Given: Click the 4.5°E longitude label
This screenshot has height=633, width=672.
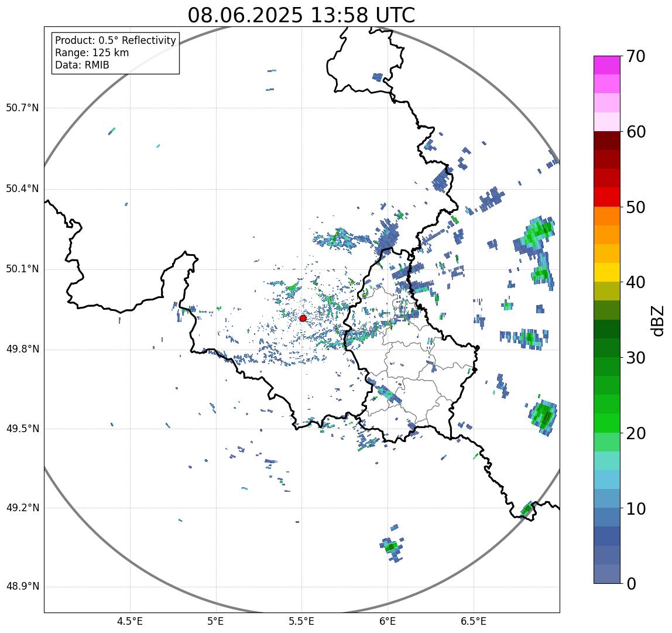Looking at the screenshot, I should (x=130, y=621).
